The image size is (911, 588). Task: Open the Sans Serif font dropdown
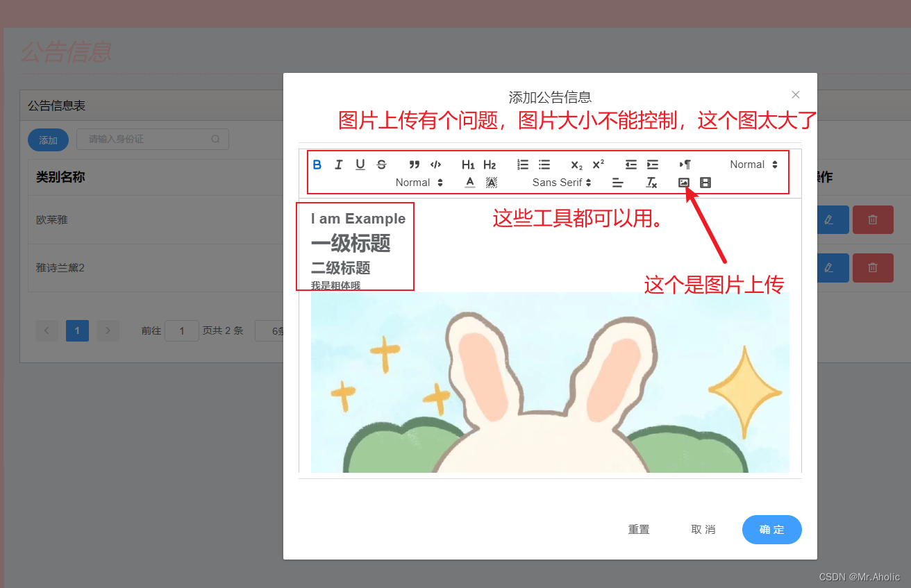pyautogui.click(x=559, y=183)
